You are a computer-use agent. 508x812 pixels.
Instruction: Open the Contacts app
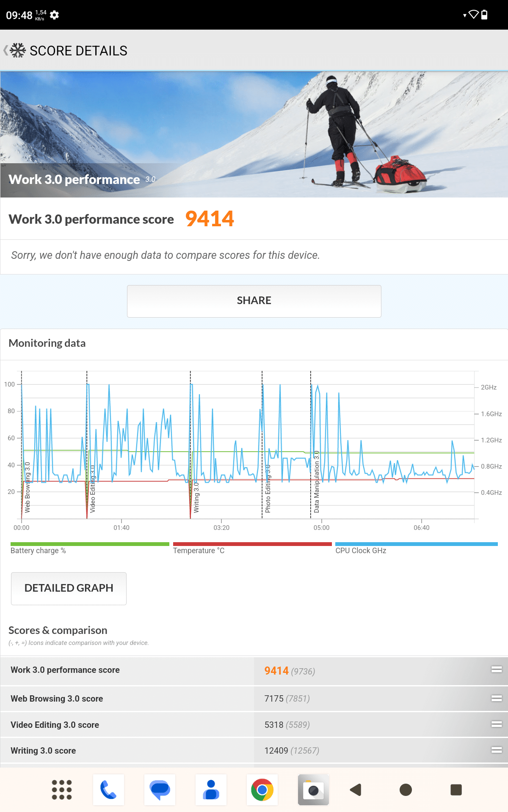(x=211, y=790)
